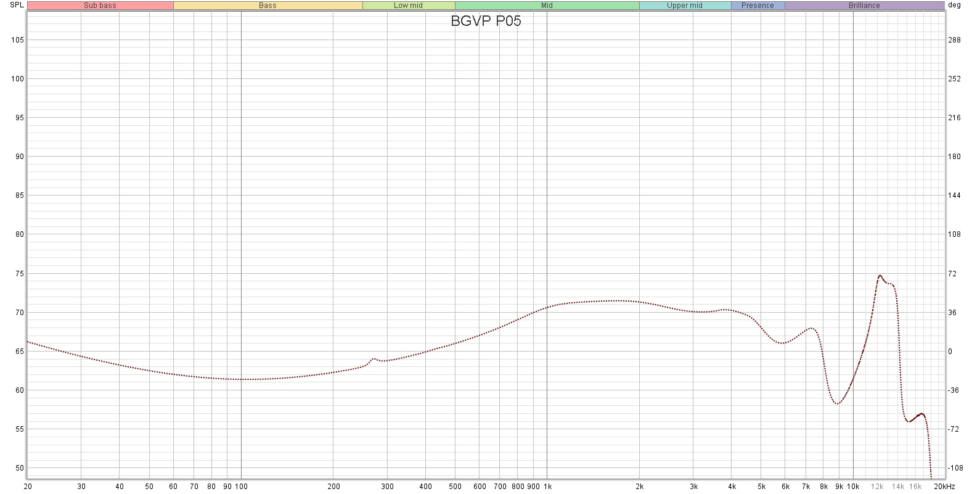Viewport: 980px width, 494px height.
Task: Click 216 on the degree axis
Action: click(954, 118)
